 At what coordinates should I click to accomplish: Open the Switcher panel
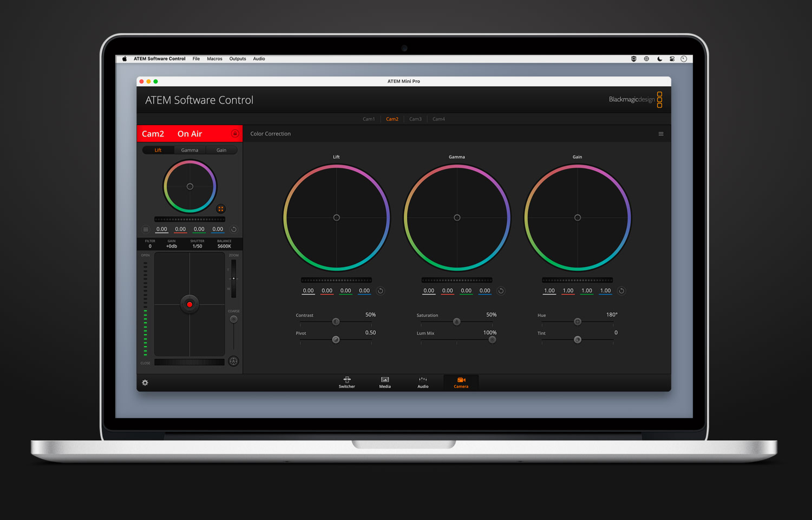point(346,382)
